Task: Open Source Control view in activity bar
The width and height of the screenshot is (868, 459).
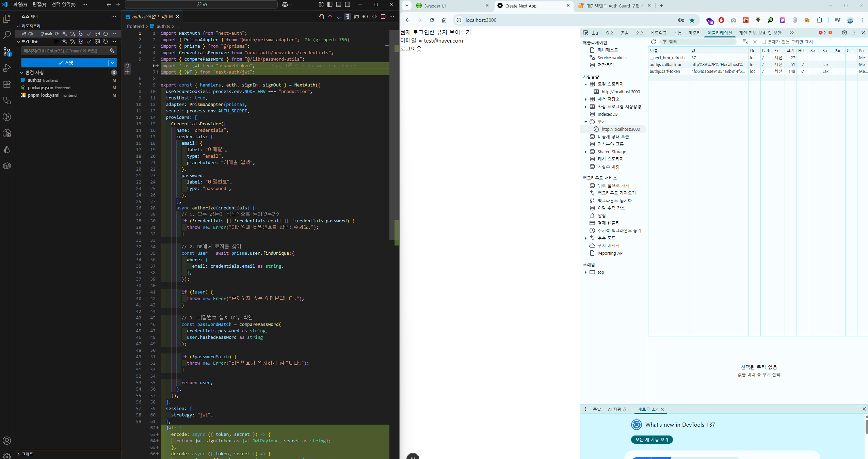Action: 7,51
